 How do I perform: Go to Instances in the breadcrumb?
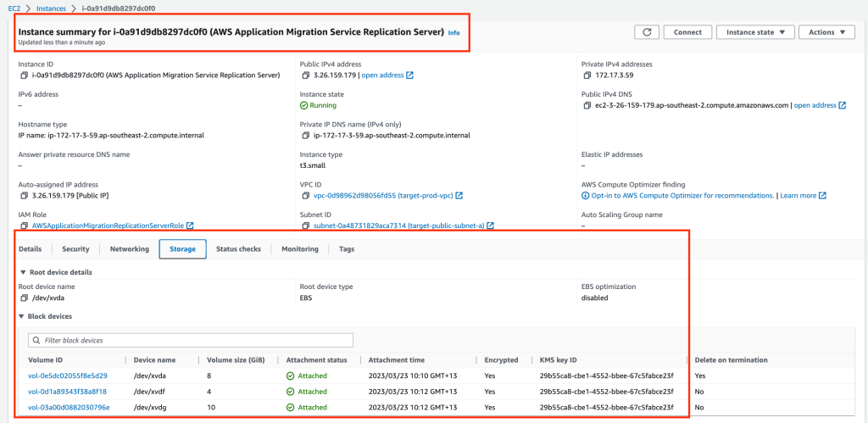click(x=52, y=8)
